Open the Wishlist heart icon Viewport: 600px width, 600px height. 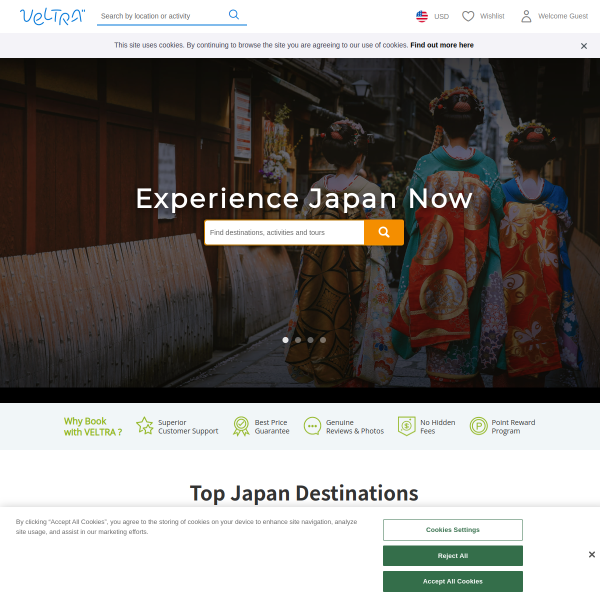[468, 16]
